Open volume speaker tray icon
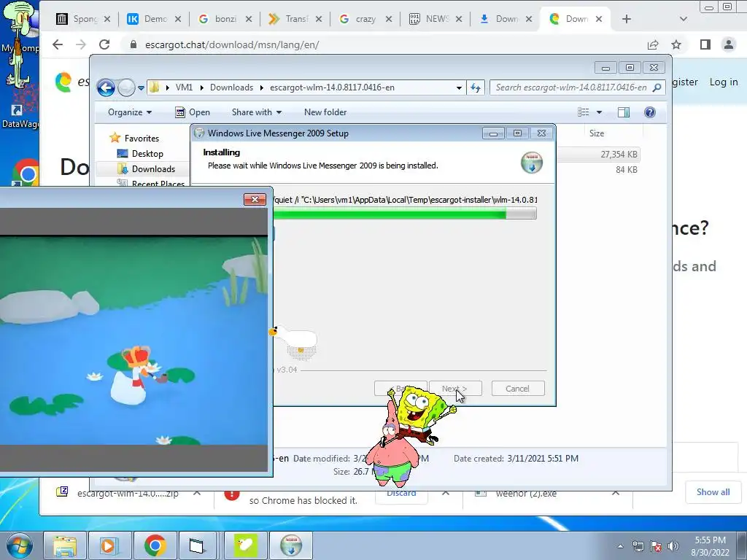The image size is (747, 560). (x=673, y=546)
